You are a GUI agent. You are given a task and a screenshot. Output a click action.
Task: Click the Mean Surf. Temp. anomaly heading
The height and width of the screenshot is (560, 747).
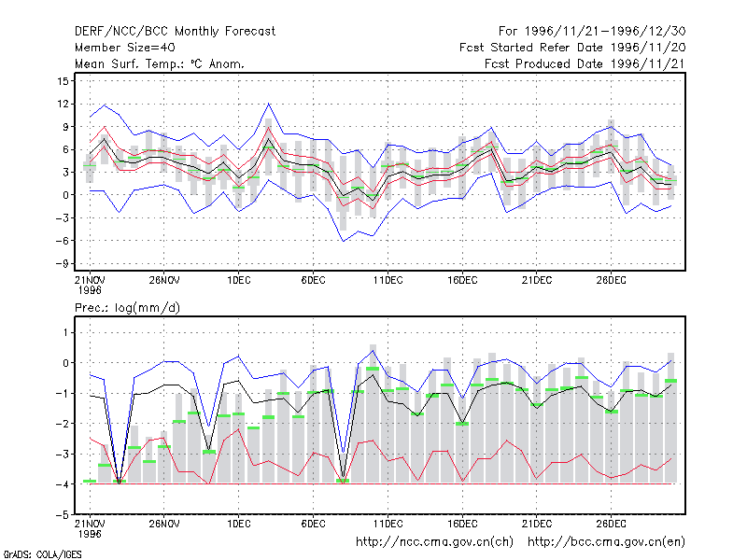160,63
